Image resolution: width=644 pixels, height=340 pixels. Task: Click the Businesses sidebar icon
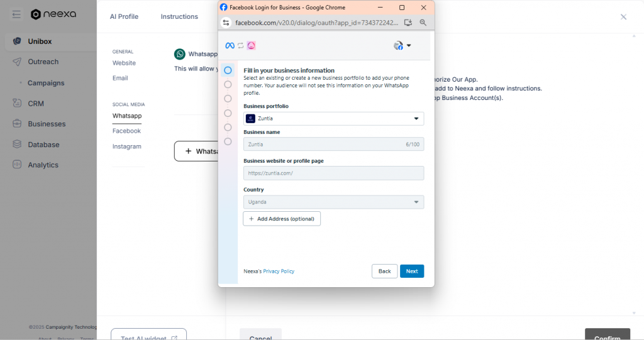[x=17, y=124]
